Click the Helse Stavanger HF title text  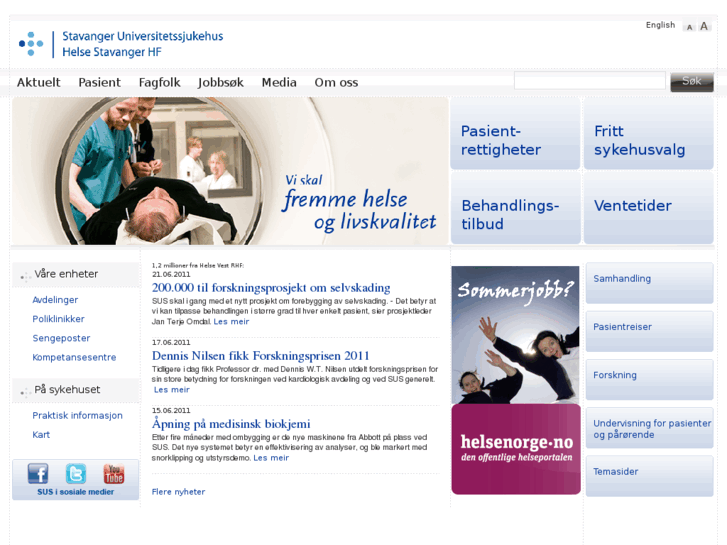coord(112,52)
